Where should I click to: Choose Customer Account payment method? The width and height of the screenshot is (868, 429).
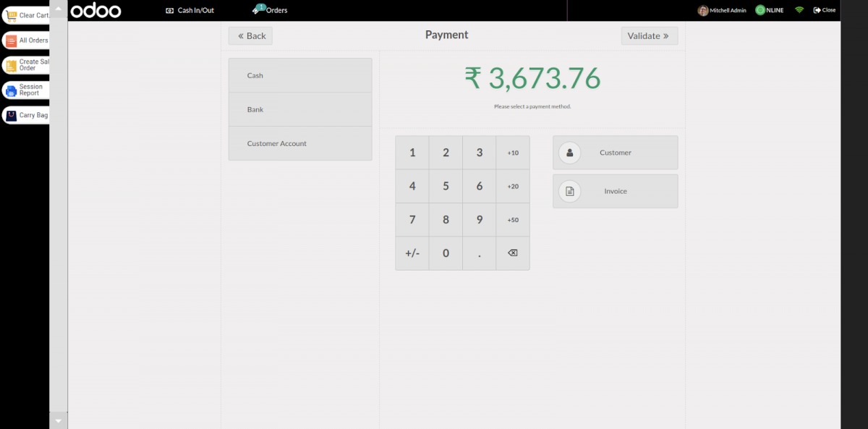pos(300,143)
